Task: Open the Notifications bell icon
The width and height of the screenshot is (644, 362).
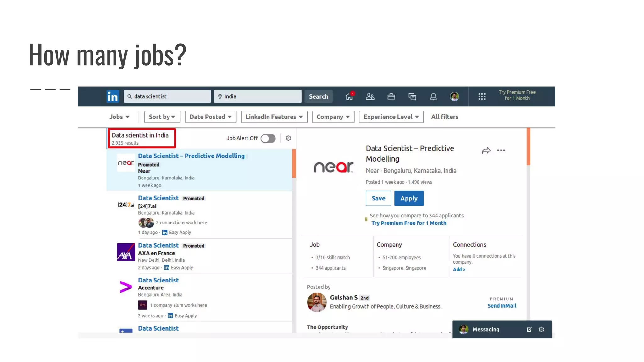Action: click(x=433, y=96)
